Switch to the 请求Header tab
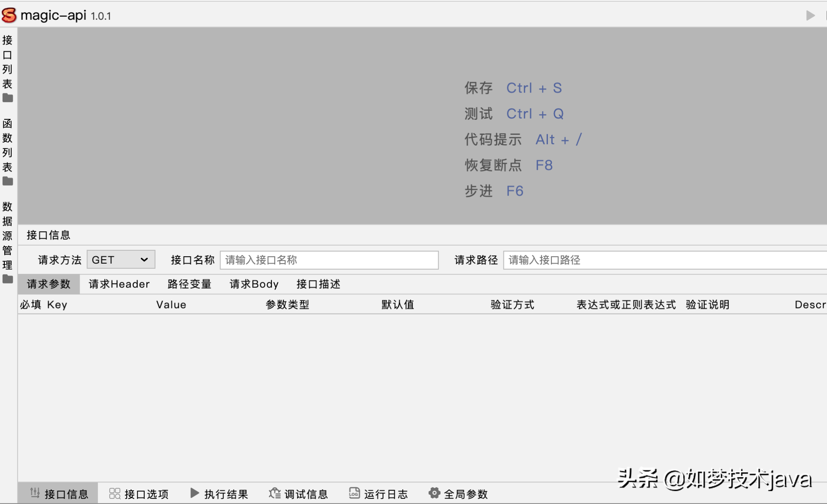827x504 pixels. click(119, 284)
